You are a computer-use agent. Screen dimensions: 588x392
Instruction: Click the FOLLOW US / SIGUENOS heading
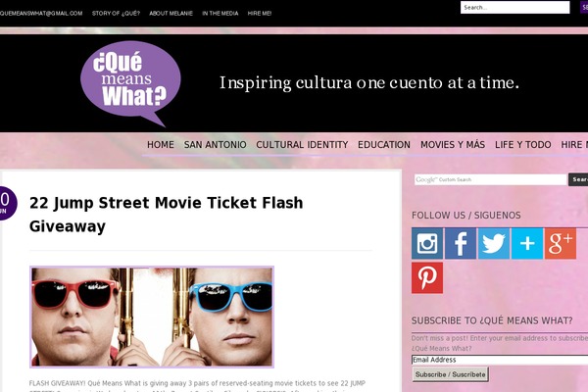(x=466, y=216)
